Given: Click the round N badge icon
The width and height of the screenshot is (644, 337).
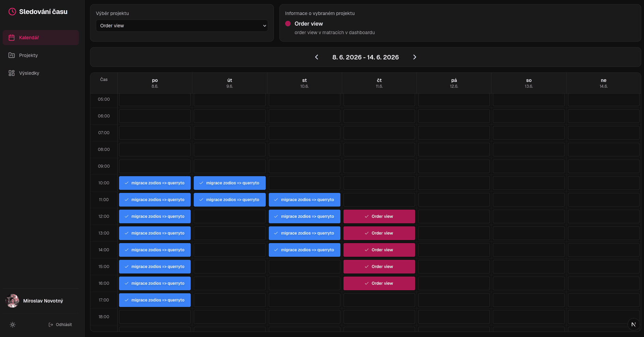Looking at the screenshot, I should pos(633,324).
